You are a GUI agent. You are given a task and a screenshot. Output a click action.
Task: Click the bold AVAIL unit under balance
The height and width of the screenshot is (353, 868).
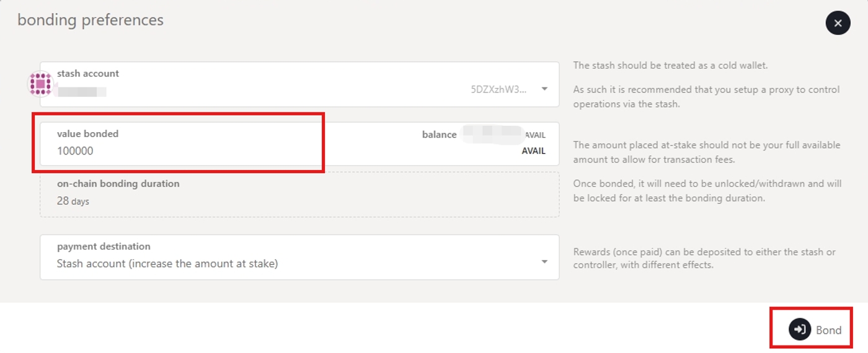(533, 151)
